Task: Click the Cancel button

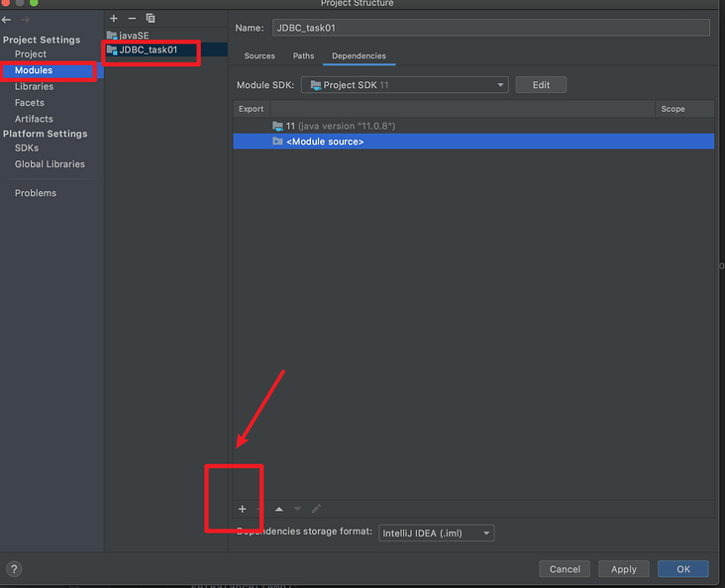Action: 565,569
